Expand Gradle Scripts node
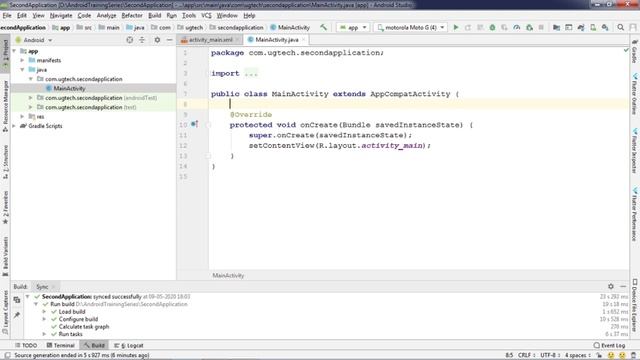Screen dimensions: 640x360 pos(15,126)
